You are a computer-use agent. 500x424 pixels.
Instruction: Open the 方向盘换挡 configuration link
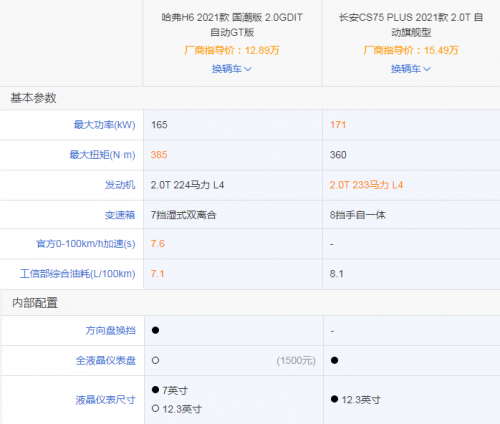111,330
